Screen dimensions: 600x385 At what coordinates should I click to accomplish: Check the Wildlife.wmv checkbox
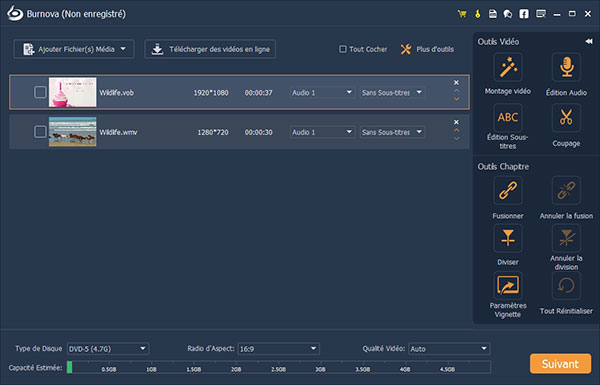pos(40,132)
